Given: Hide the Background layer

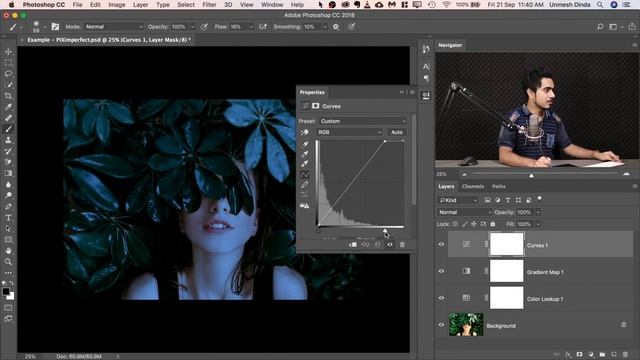Looking at the screenshot, I should (441, 325).
